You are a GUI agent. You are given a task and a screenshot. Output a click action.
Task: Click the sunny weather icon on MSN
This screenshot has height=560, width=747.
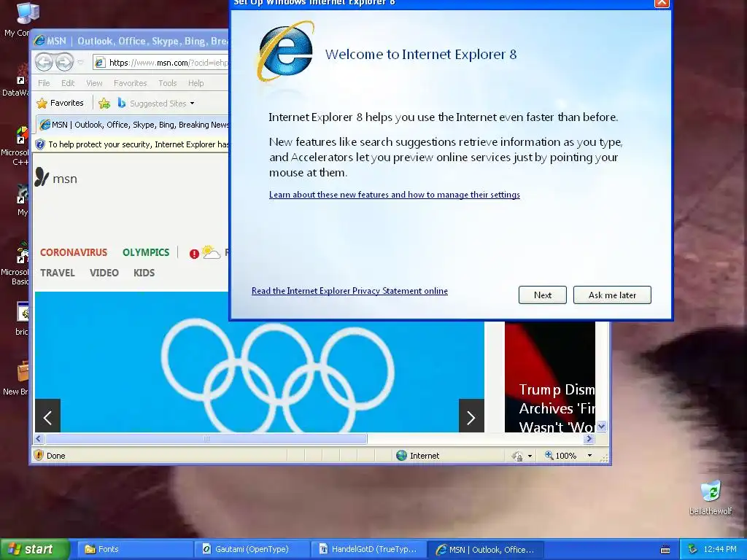click(211, 252)
